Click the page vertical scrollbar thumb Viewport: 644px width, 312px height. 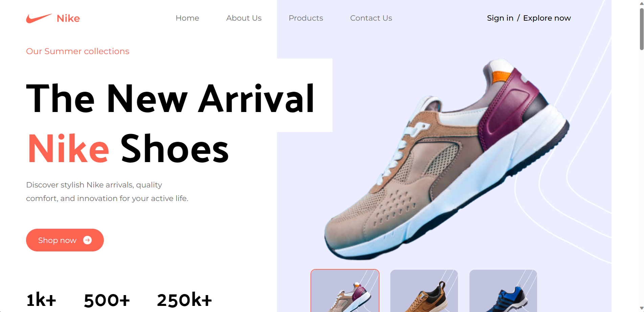coord(641,29)
